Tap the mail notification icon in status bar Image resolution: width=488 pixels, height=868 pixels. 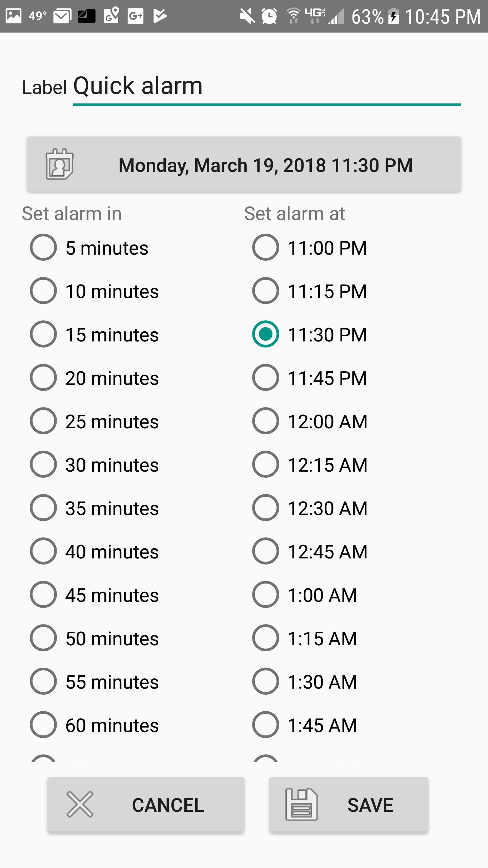[62, 16]
